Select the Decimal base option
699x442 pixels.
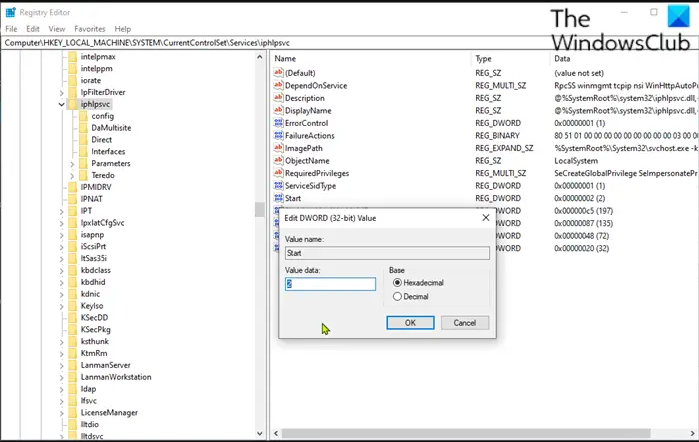coord(398,296)
